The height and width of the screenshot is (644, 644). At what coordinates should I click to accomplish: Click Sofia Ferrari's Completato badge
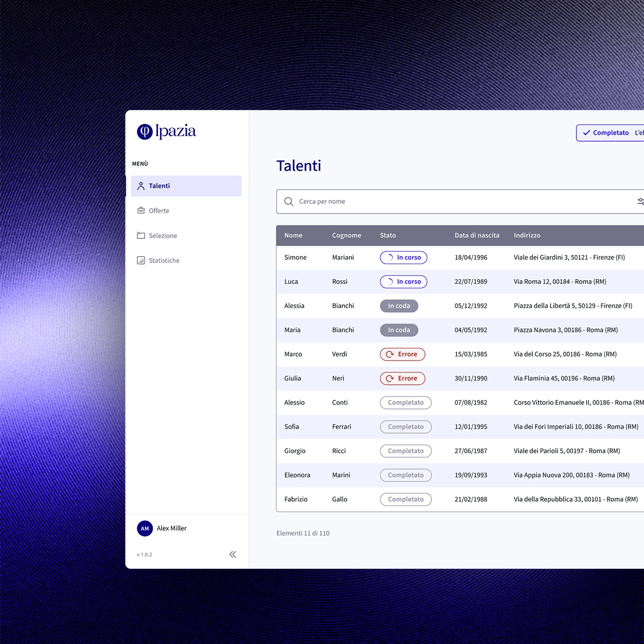(x=406, y=427)
